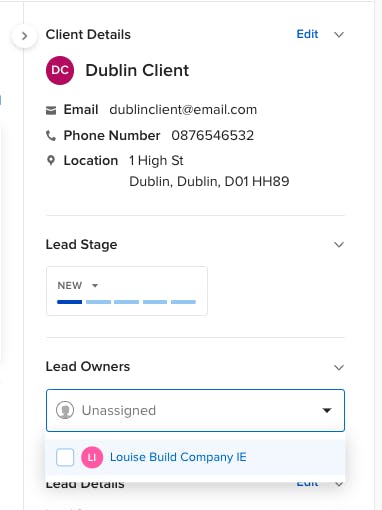382x510 pixels.
Task: Check the Louise Build Company IE checkbox
Action: (x=65, y=457)
